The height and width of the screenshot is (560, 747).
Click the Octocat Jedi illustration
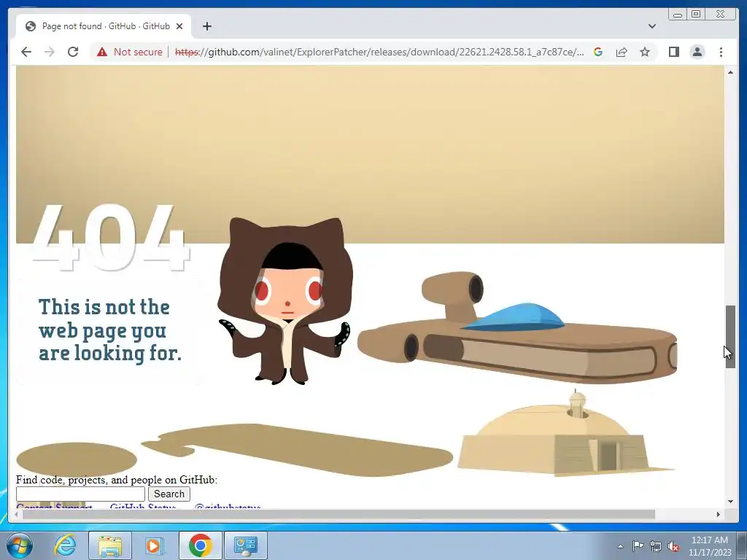[285, 301]
